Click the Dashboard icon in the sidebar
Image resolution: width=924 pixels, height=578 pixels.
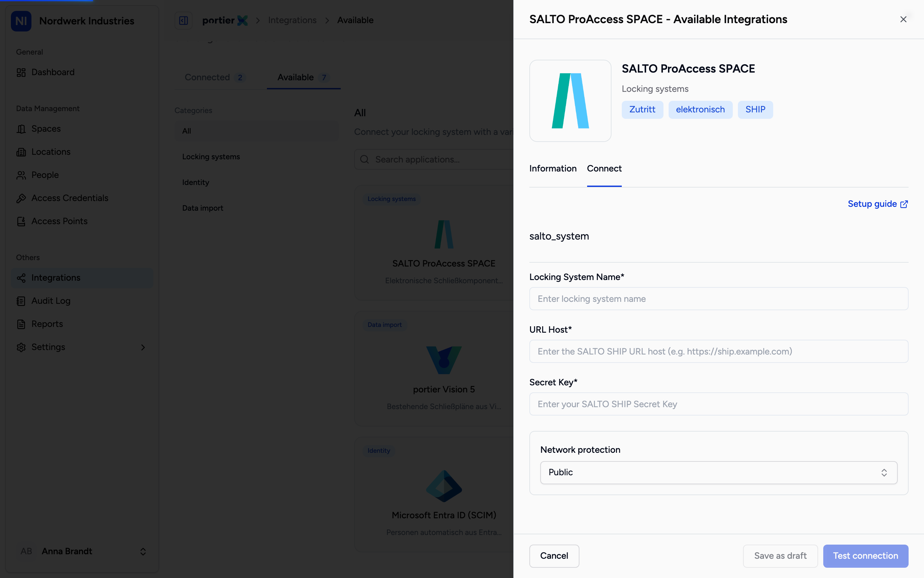[21, 72]
